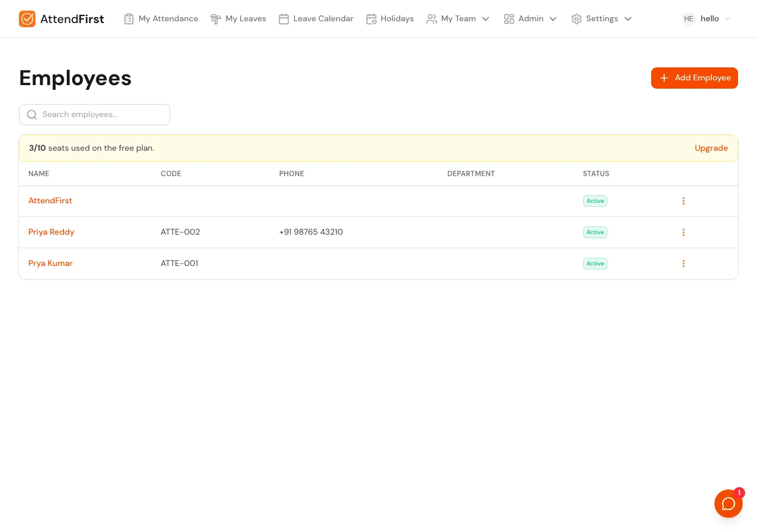Open Priya Reddy's employee profile
757x532 pixels.
pyautogui.click(x=51, y=232)
